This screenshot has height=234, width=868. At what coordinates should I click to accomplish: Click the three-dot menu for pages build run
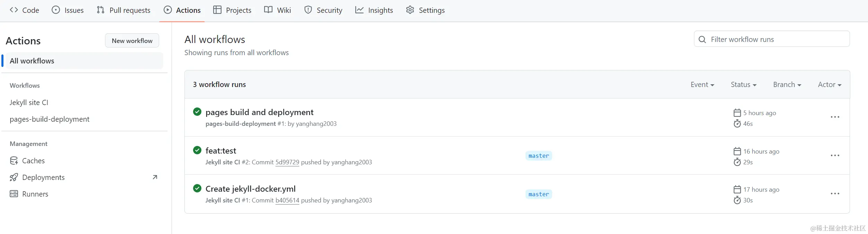835,117
